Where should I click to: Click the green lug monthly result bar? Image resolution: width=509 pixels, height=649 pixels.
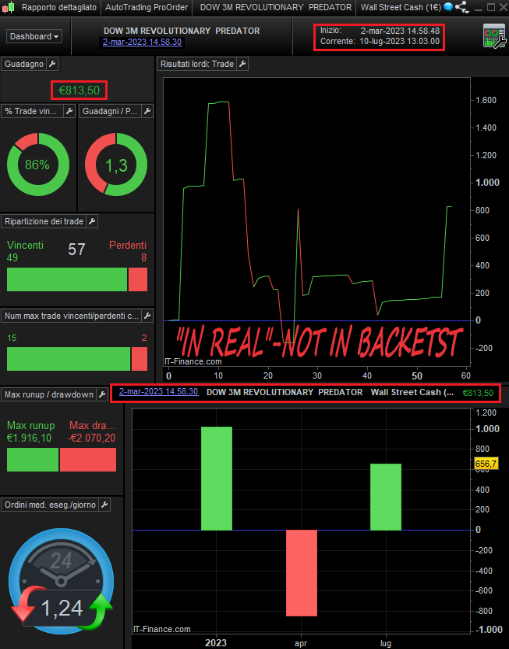pos(386,497)
